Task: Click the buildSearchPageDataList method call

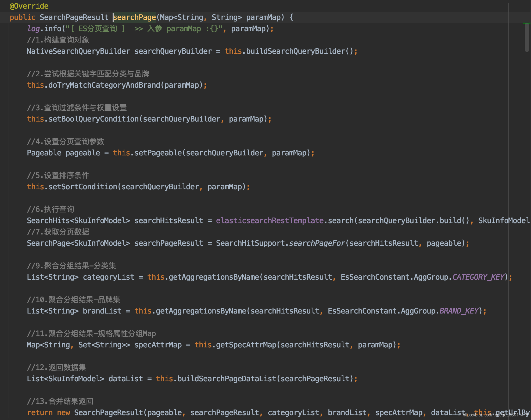Action: 227,379
